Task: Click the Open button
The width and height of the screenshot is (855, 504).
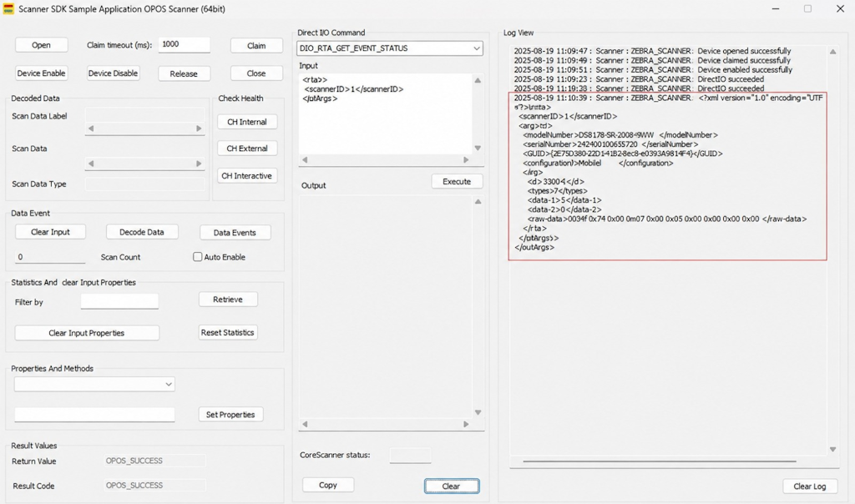Action: pyautogui.click(x=42, y=45)
